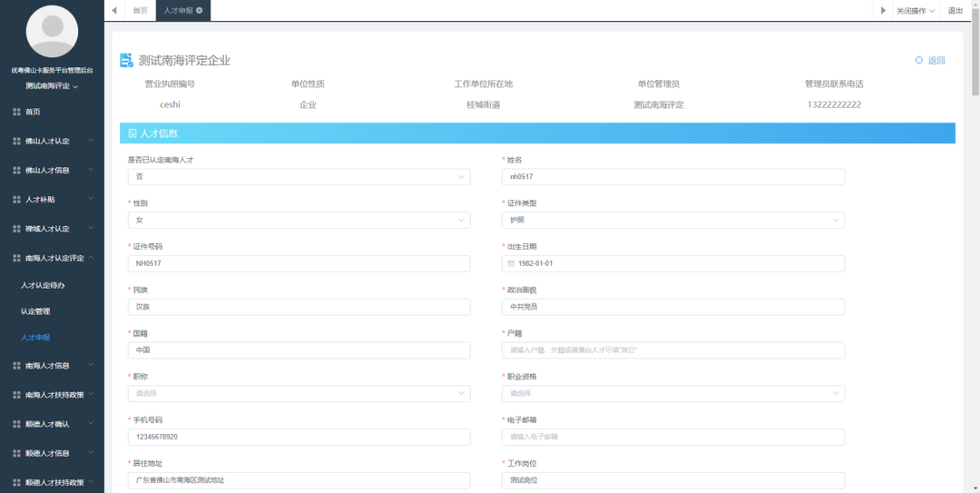Image resolution: width=980 pixels, height=493 pixels.
Task: Click the 国籍 input field
Action: pyautogui.click(x=299, y=350)
